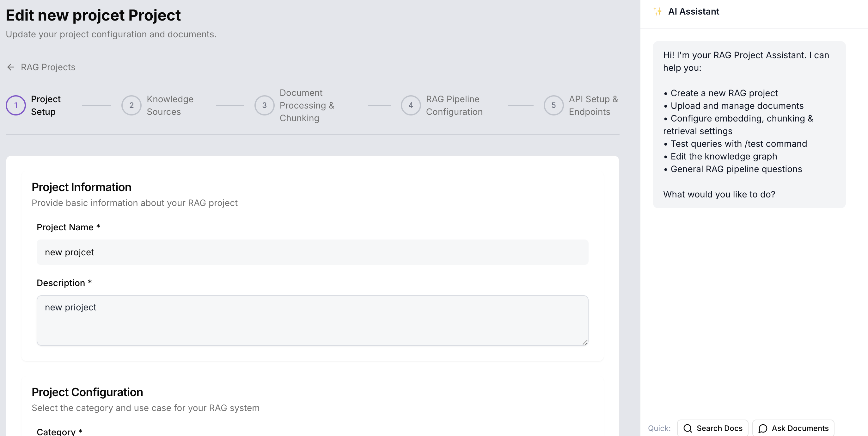Select step 3 circle for Document Processing
This screenshot has width=868, height=436.
point(265,105)
